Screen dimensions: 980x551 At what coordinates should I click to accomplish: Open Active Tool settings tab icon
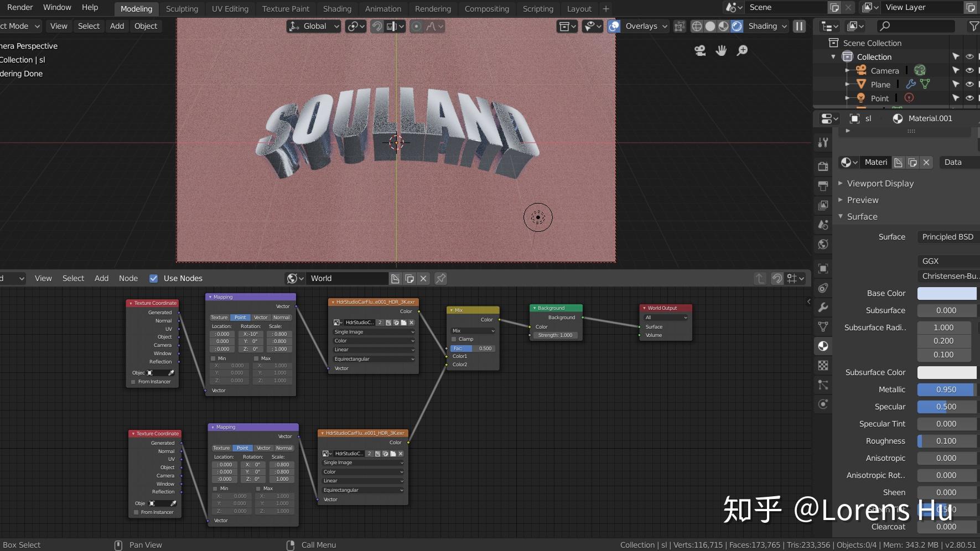[823, 142]
